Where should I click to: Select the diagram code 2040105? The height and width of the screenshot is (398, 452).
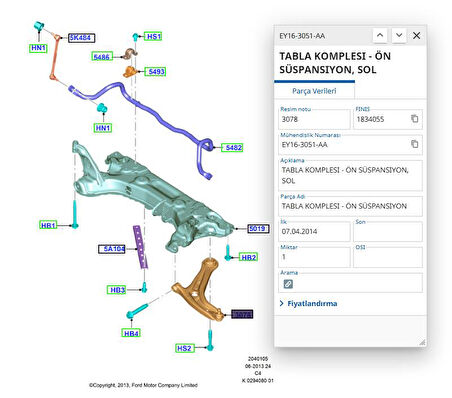258,359
